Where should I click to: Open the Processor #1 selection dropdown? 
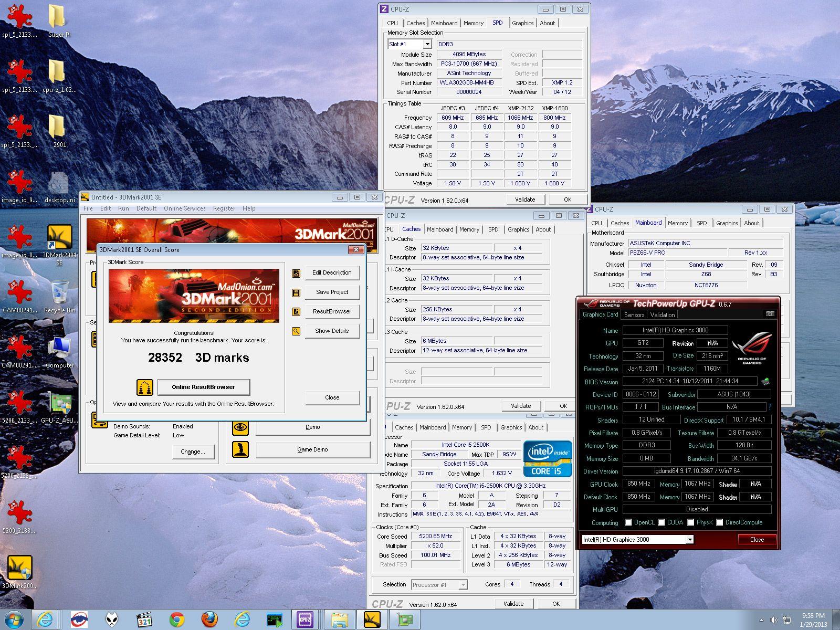click(463, 585)
